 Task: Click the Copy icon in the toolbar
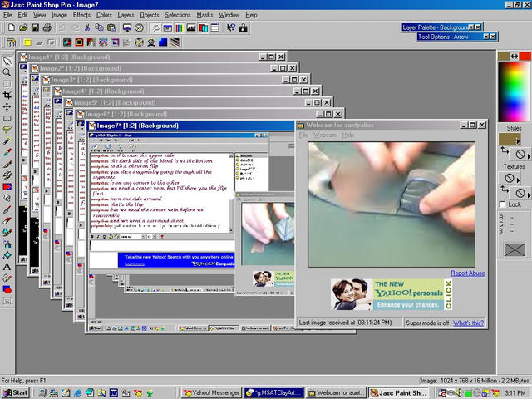coord(99,27)
